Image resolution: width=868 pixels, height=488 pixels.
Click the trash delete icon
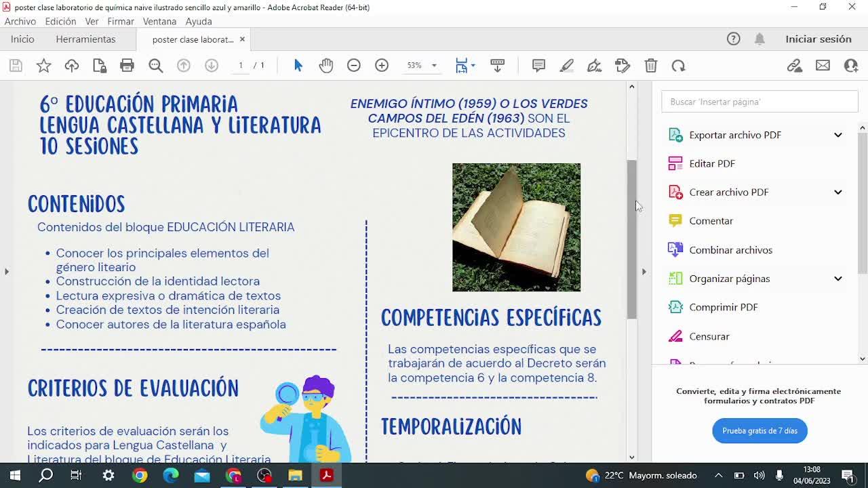pyautogui.click(x=651, y=66)
